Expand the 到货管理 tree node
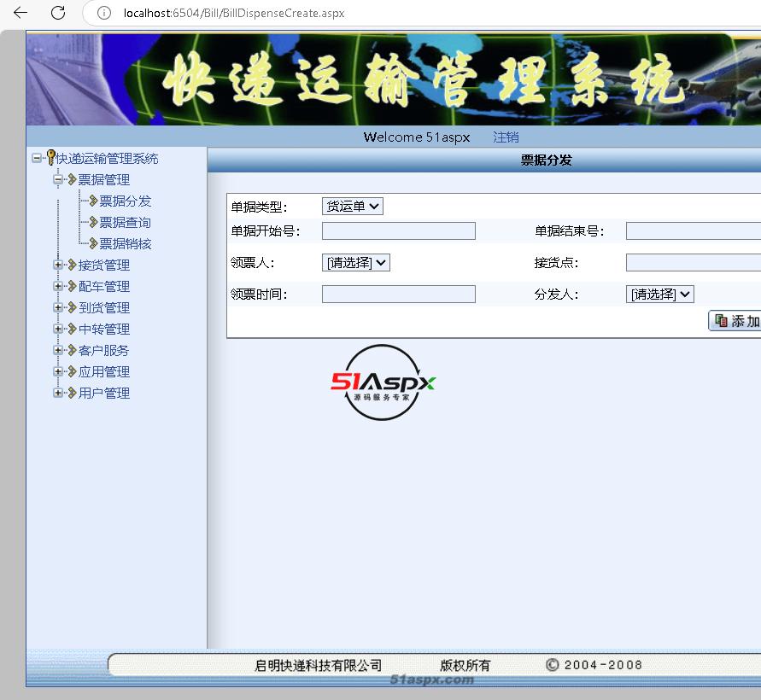Screen dimensions: 761x700 point(58,307)
